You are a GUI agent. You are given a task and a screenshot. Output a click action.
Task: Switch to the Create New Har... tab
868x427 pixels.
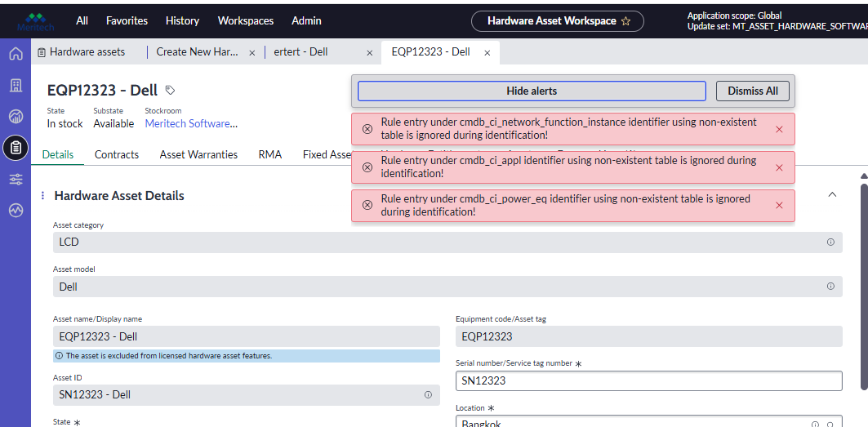198,52
